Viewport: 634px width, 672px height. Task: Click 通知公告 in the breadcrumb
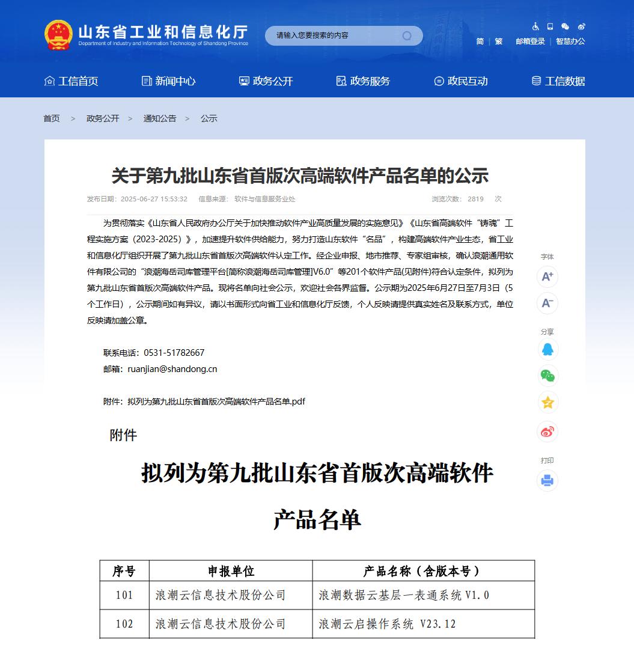(160, 118)
